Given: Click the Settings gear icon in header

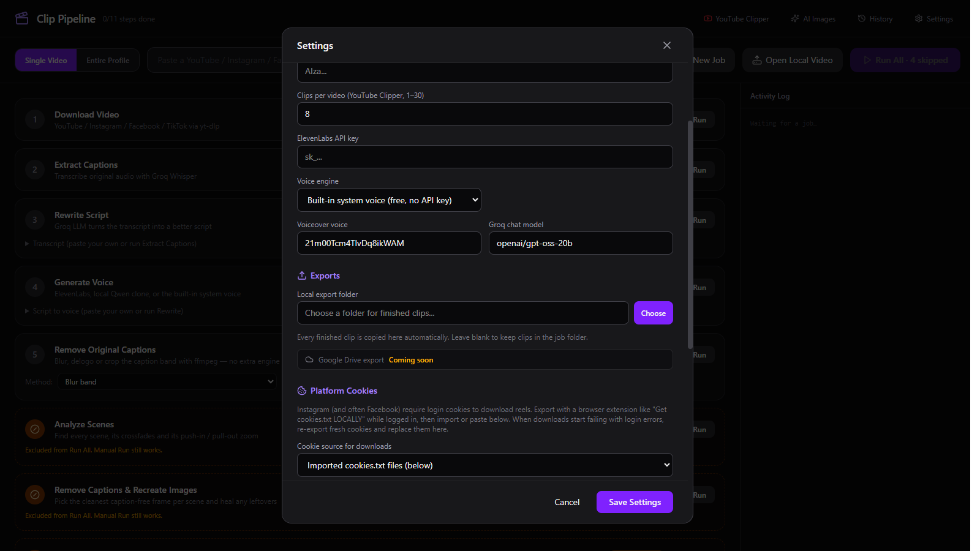Looking at the screenshot, I should click(x=919, y=19).
